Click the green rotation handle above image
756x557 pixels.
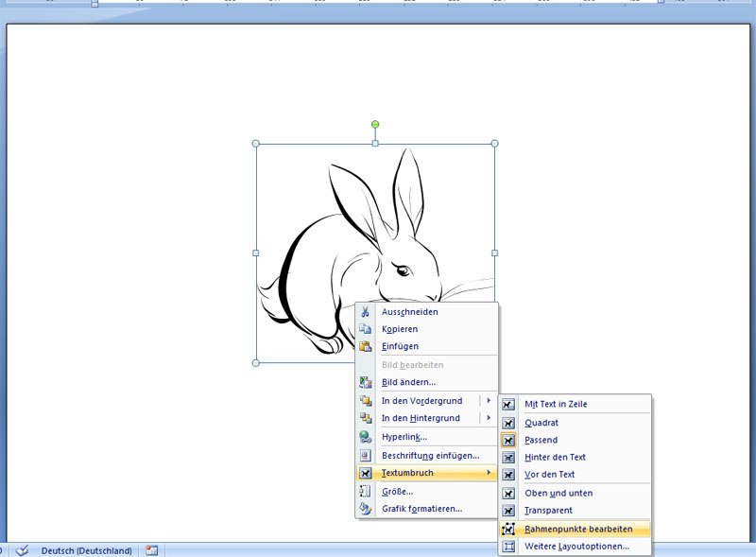point(375,124)
